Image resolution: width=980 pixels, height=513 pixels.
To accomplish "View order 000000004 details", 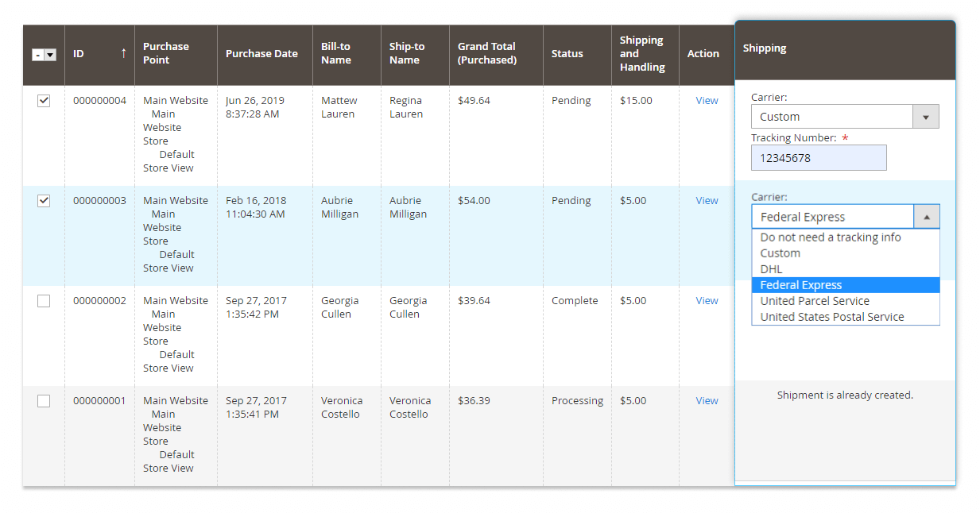I will pos(707,101).
